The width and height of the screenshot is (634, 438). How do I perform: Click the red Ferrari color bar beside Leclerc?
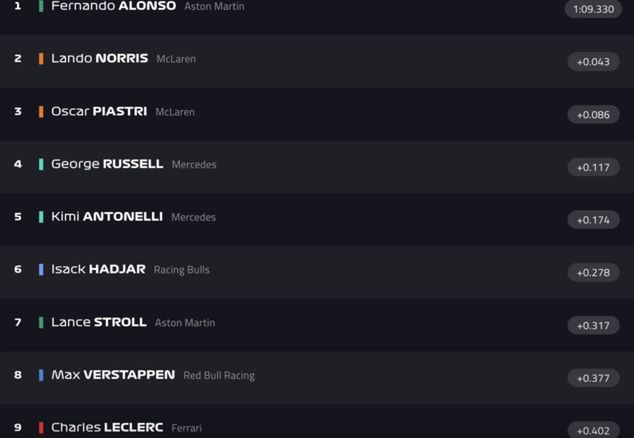pos(41,428)
